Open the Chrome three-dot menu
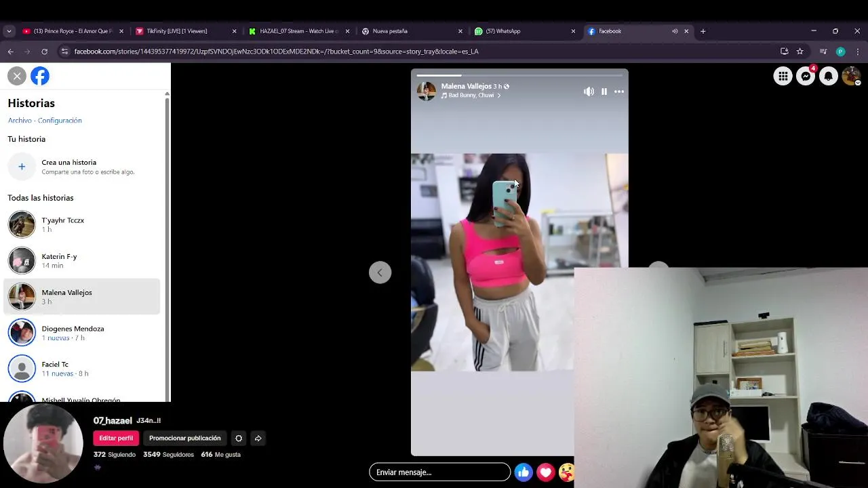Image resolution: width=868 pixels, height=488 pixels. click(x=858, y=52)
